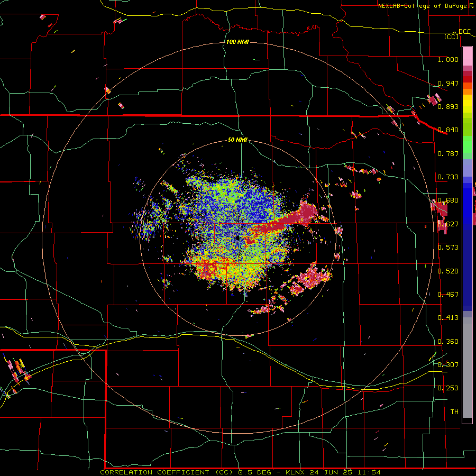Click the TH label on the scale
476x476 pixels.
454,411
